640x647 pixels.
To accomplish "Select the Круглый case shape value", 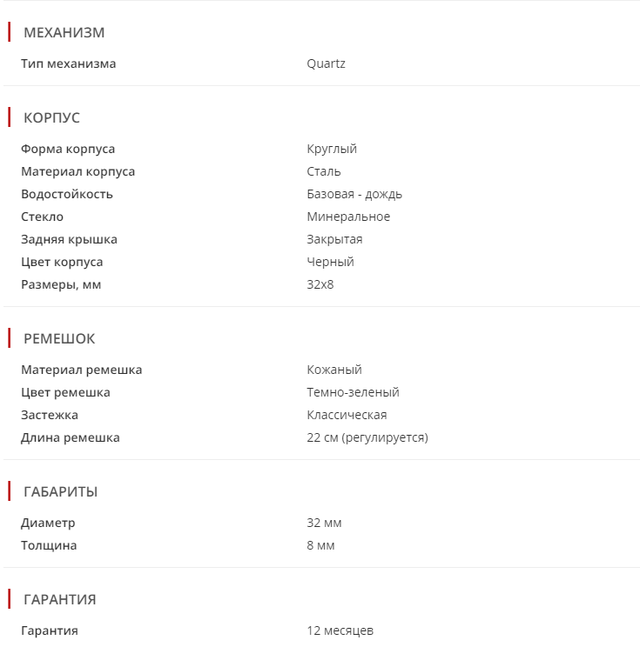I will (x=332, y=149).
